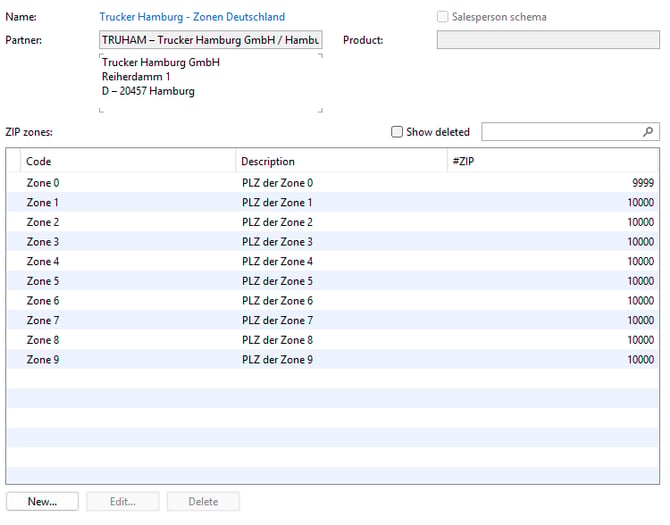
Task: Click description PLZ der Zone 1
Action: pos(277,202)
